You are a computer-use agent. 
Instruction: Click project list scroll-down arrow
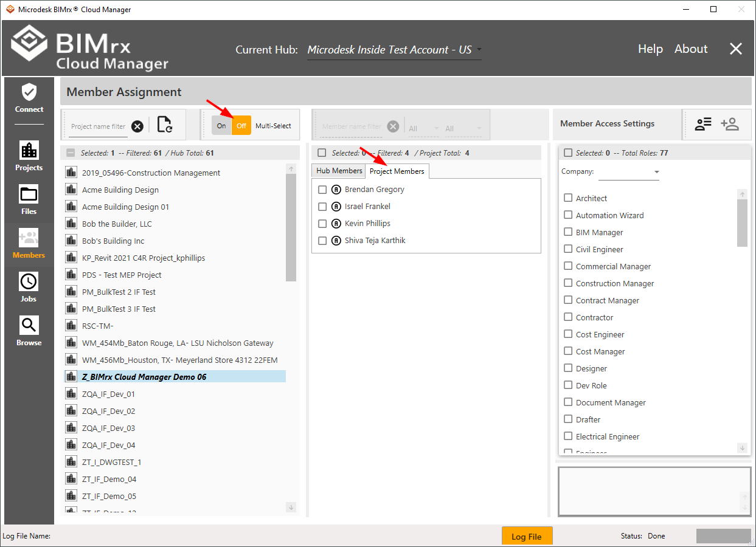(291, 507)
